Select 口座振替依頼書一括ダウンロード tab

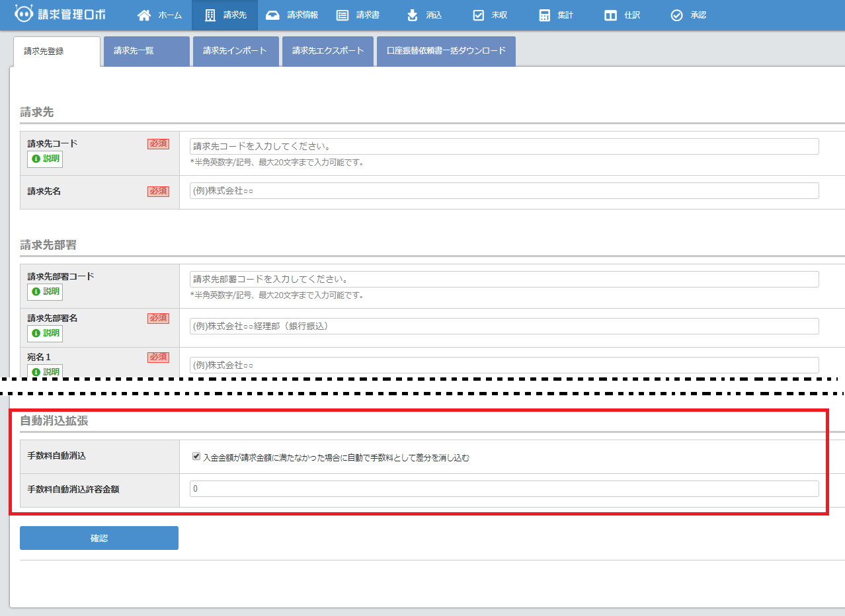pyautogui.click(x=446, y=51)
